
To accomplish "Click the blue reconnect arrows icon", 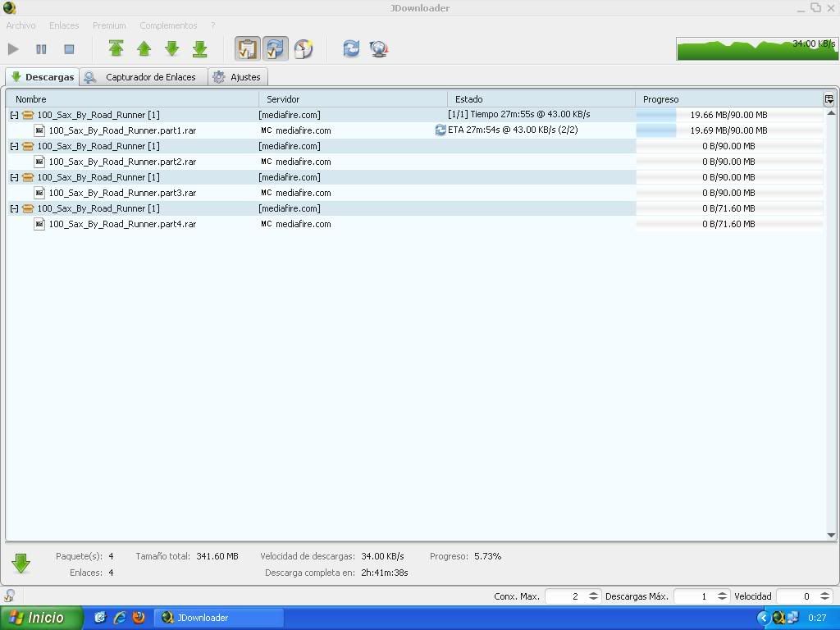I will (351, 48).
